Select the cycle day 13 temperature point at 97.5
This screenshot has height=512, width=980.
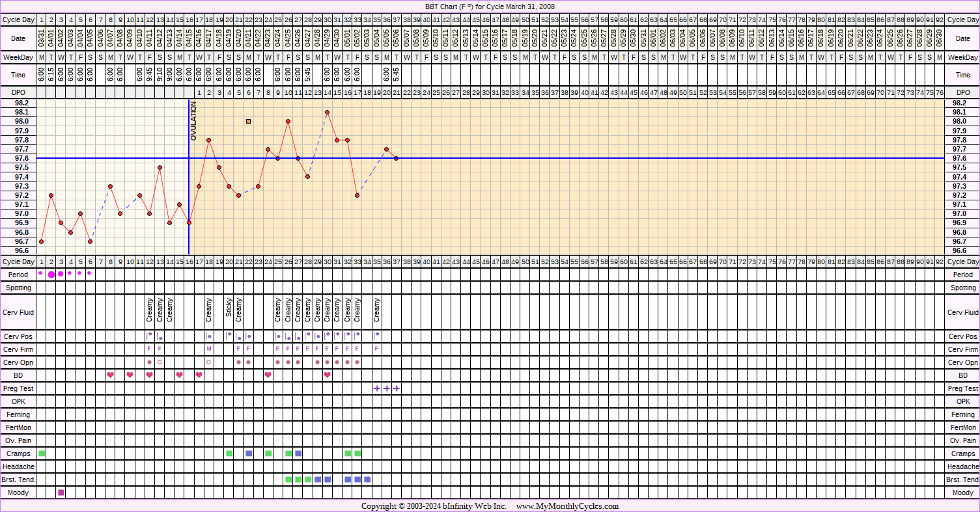(160, 167)
